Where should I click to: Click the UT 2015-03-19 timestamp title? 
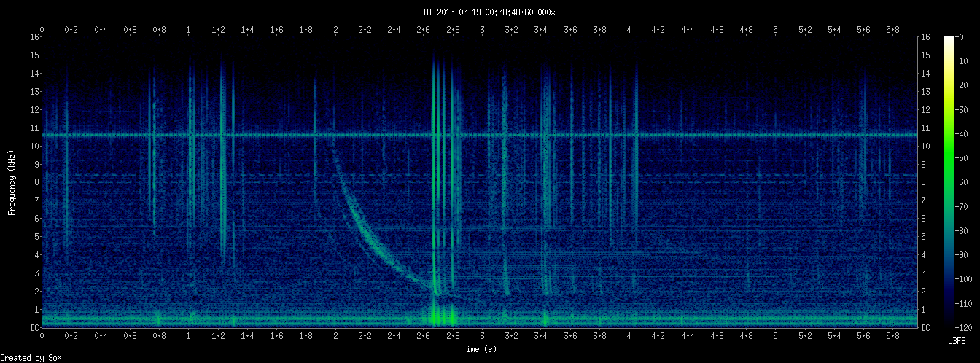pyautogui.click(x=489, y=12)
